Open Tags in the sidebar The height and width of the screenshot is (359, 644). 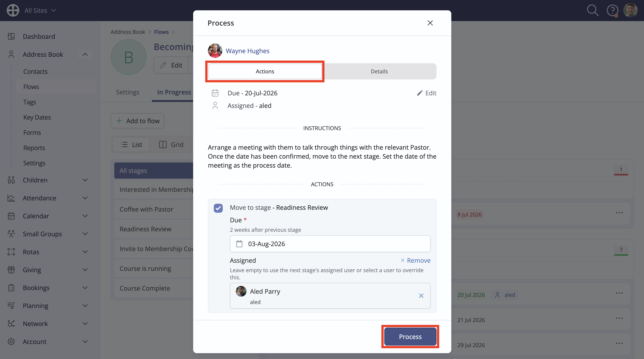pos(30,102)
